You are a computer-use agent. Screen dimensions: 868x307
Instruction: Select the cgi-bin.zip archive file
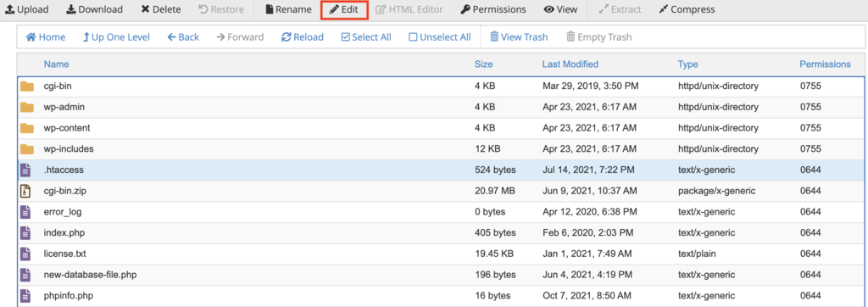pyautogui.click(x=441, y=191)
